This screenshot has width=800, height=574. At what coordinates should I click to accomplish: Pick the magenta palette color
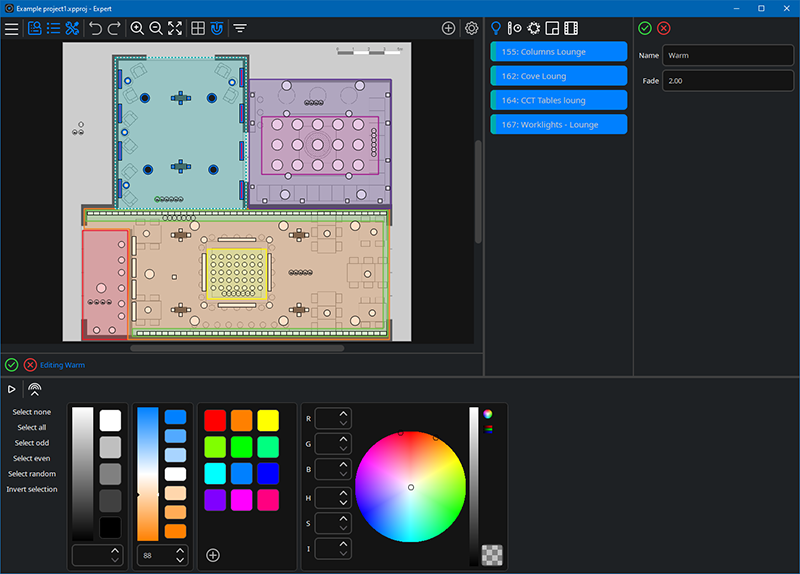pos(241,500)
